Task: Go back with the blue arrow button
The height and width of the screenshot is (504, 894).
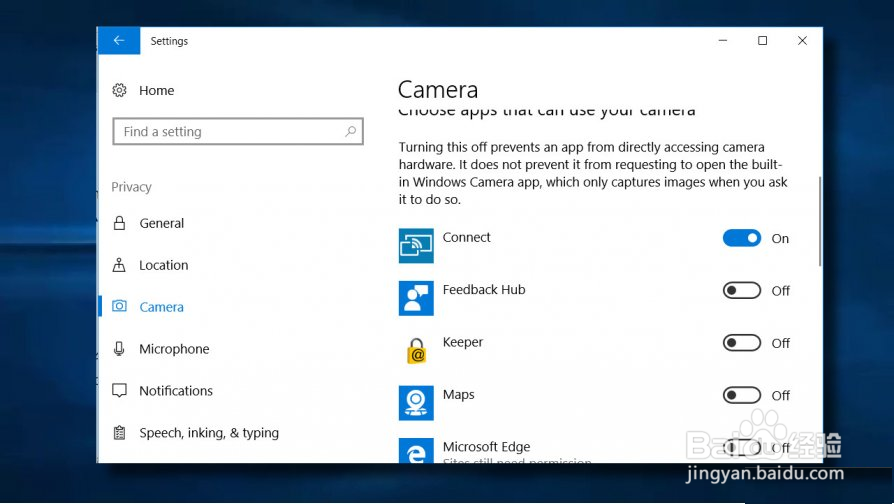Action: [119, 40]
